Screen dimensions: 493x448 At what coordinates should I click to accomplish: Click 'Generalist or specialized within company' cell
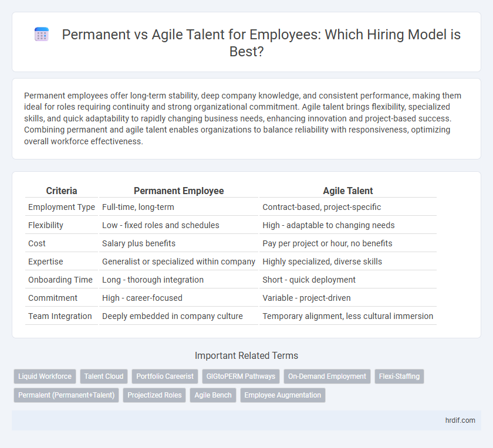pos(178,262)
